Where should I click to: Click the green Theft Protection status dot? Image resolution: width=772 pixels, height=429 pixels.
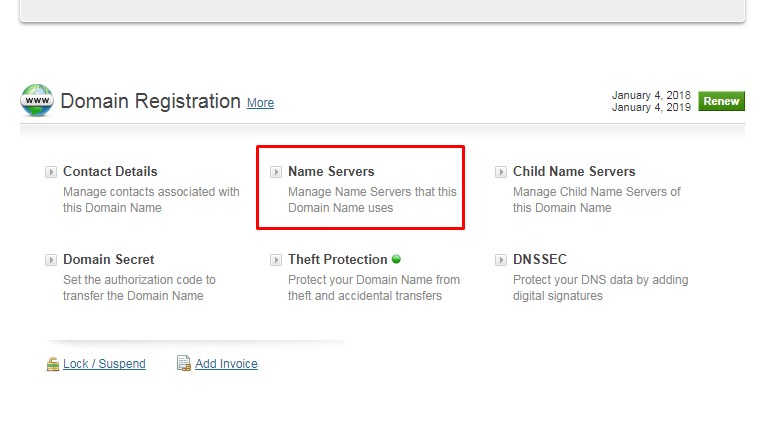point(396,259)
